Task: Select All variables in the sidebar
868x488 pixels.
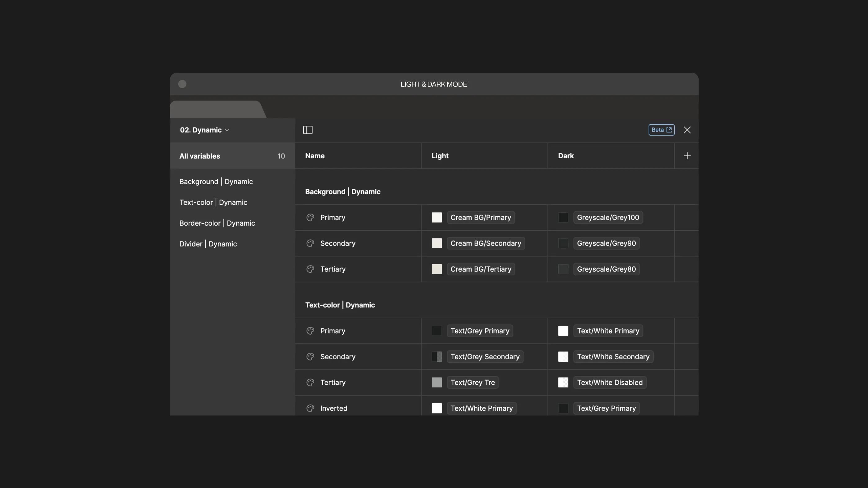Action: click(232, 156)
